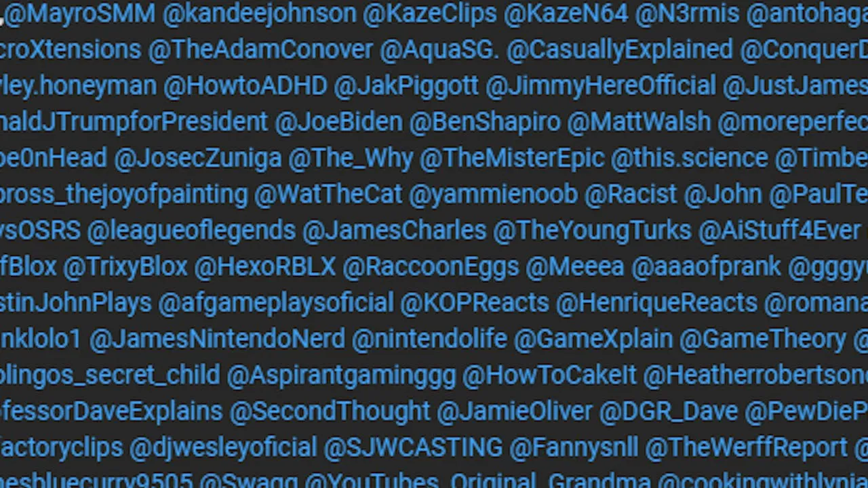Screen dimensions: 868x488
Task: Open the @kandeejohnson channel mention
Action: (x=260, y=14)
